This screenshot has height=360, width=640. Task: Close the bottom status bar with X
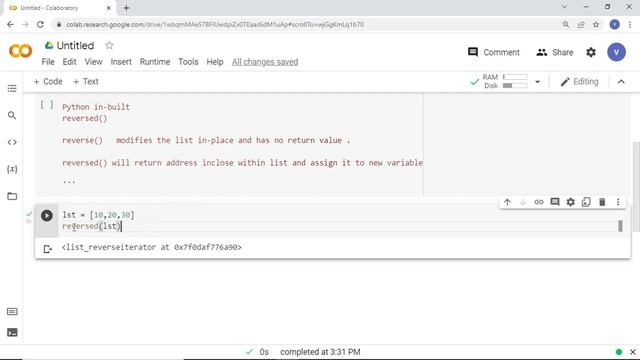coord(633,352)
